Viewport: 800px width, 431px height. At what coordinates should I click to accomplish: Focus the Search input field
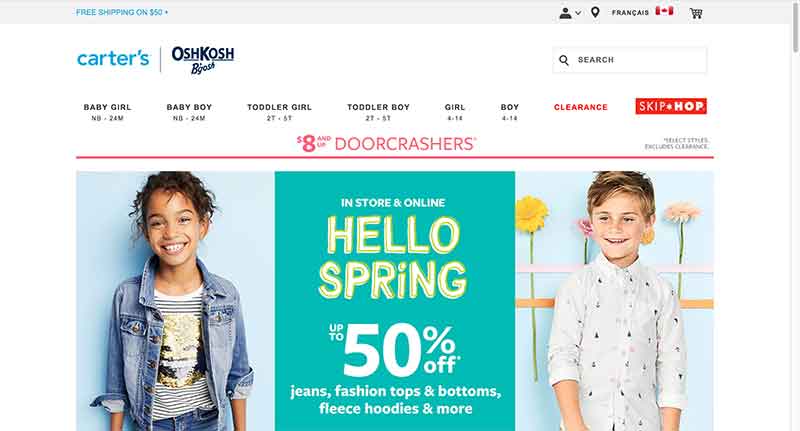tap(630, 60)
